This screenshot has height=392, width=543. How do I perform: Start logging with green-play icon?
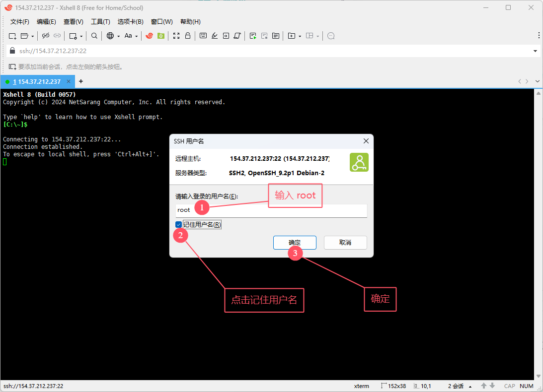tap(253, 36)
